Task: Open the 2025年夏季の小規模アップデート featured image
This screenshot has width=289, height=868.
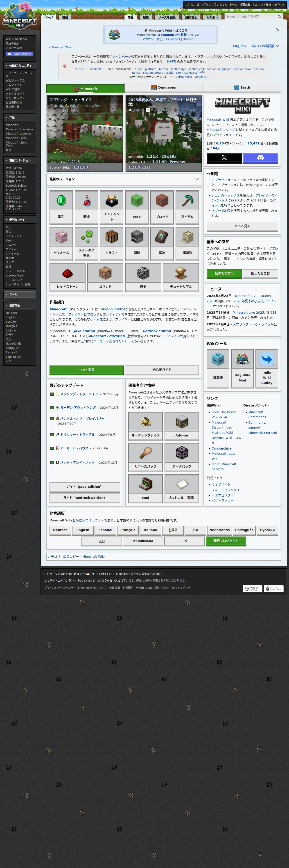Action: point(163,133)
